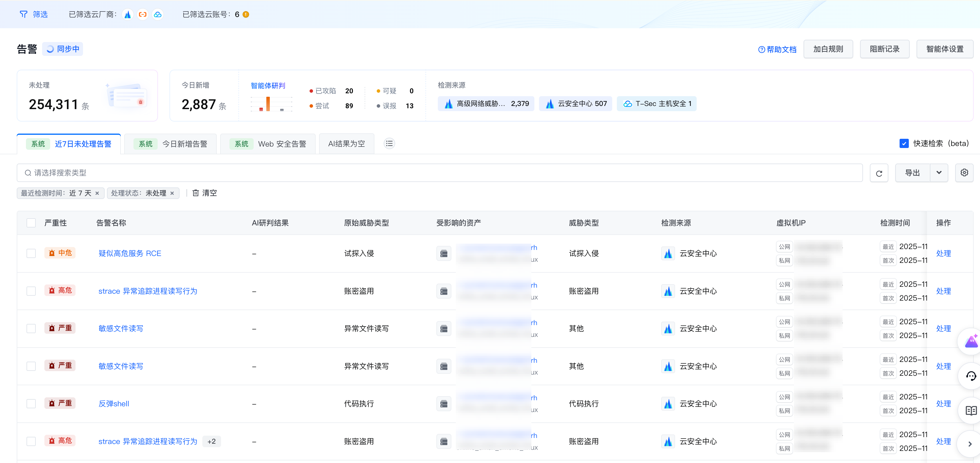Click the filter funnel icon
Screen dimensions: 980x463
[x=23, y=14]
